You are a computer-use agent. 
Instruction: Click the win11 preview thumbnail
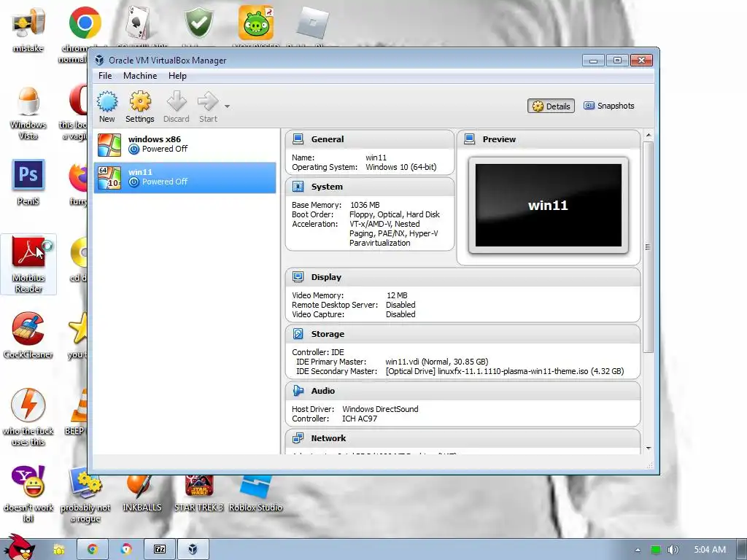[549, 205]
